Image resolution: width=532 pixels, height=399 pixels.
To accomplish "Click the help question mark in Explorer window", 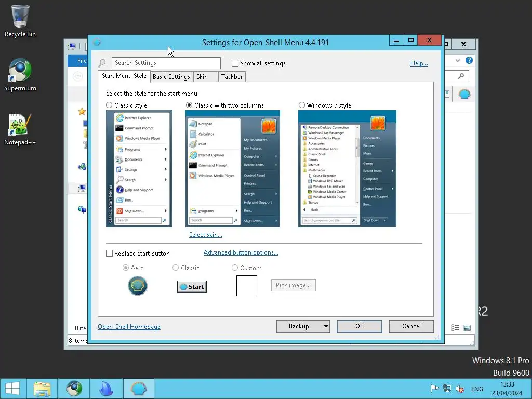I will pos(469,60).
